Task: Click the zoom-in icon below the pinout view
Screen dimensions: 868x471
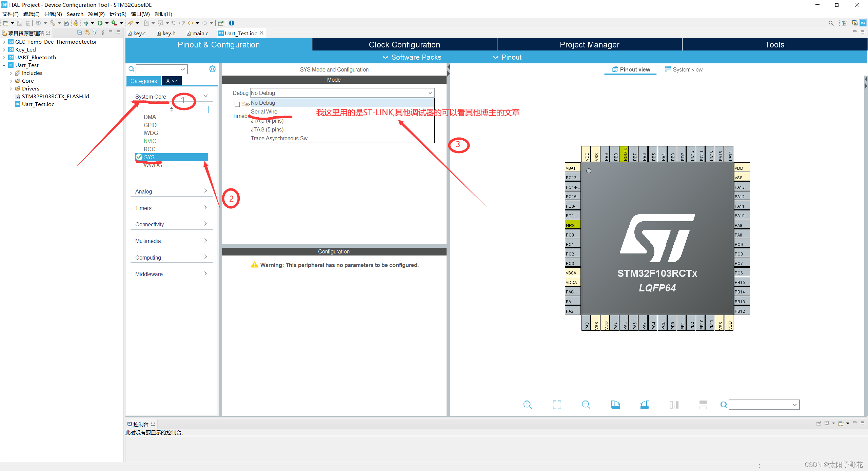Action: 527,405
